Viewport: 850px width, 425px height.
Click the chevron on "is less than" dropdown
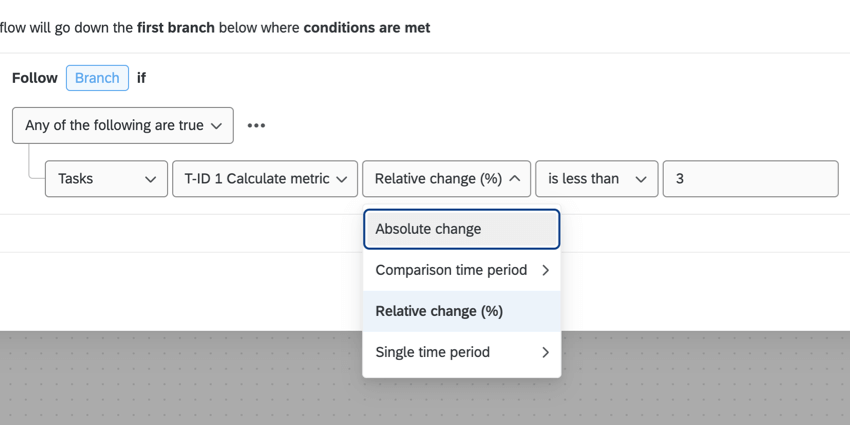[x=640, y=179]
